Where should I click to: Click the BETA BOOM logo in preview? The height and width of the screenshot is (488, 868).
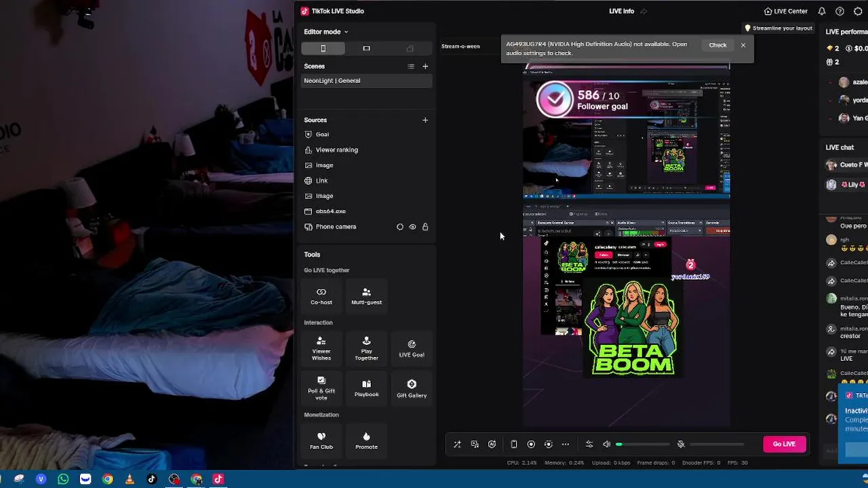[x=632, y=329]
